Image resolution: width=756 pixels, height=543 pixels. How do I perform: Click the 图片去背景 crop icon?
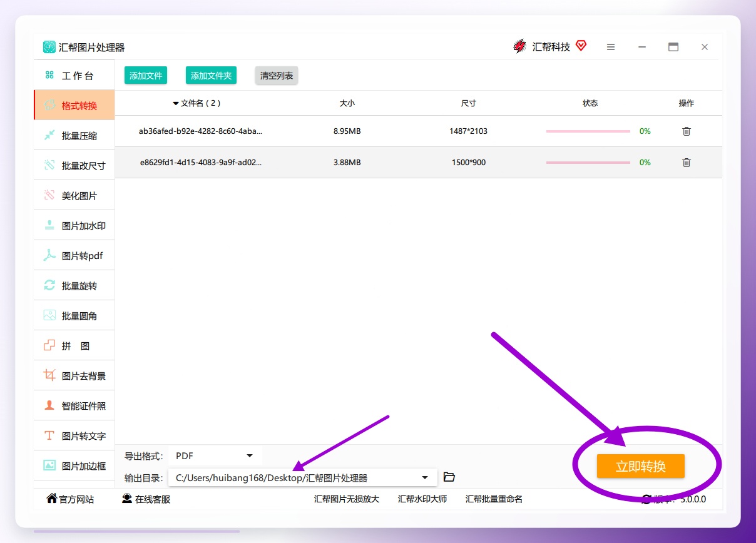click(49, 375)
